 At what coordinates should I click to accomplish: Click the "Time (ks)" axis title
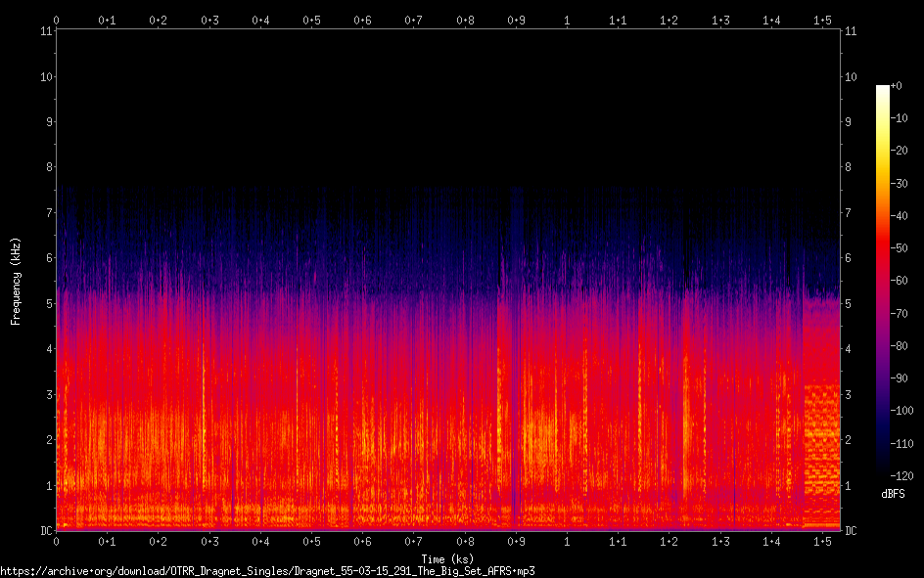[447, 558]
